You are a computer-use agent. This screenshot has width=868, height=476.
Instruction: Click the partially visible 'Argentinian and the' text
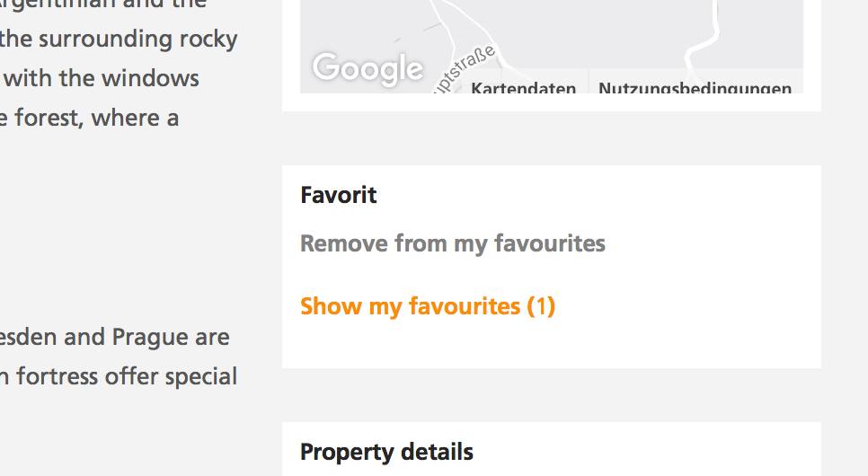pos(103,4)
